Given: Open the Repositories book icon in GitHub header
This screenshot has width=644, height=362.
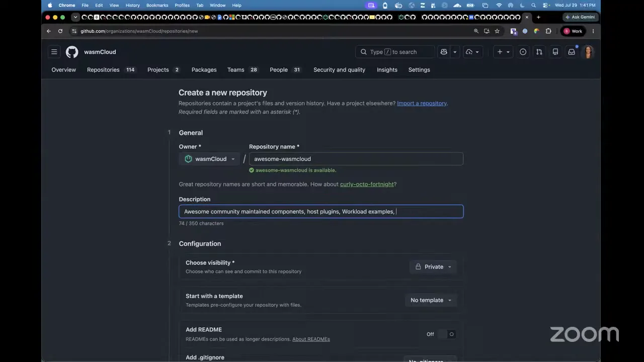Looking at the screenshot, I should click(555, 52).
